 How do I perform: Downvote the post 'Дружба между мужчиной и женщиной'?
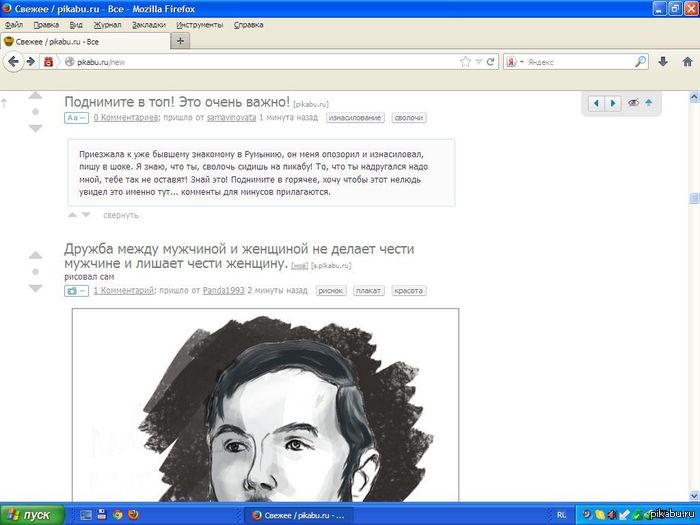click(35, 288)
